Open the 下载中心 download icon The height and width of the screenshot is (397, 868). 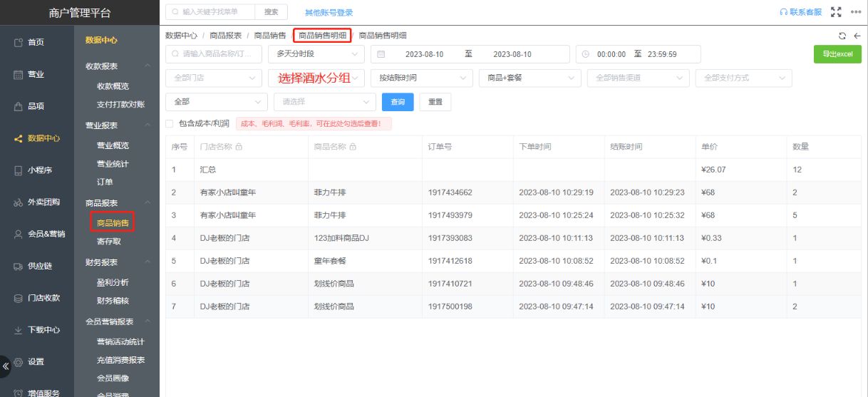point(19,331)
